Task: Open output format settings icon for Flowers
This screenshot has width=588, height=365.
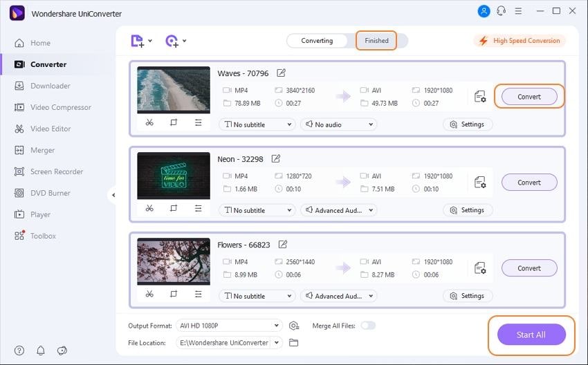Action: (x=480, y=268)
